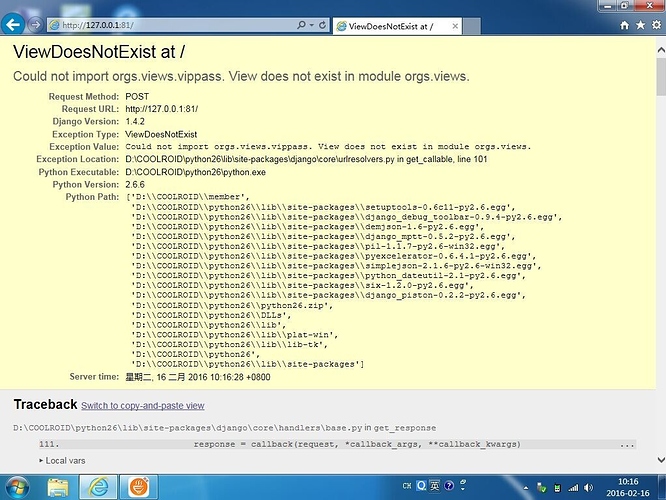Click the 'D:\\COOLROID\\member' path entry
This screenshot has height=500, width=666.
click(189, 197)
